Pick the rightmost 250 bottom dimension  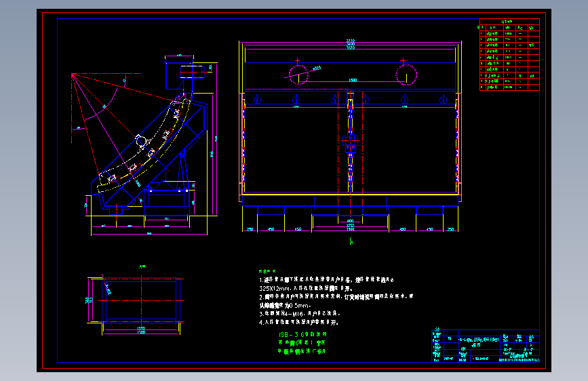pyautogui.click(x=450, y=229)
